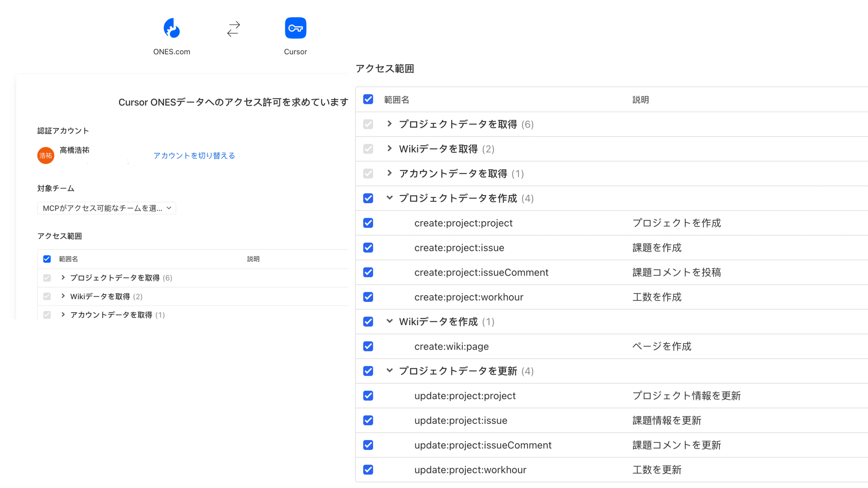Screen dimensions: 868x488
Task: Toggle select-all checkbox in right 範囲名 header
Action: (368, 99)
